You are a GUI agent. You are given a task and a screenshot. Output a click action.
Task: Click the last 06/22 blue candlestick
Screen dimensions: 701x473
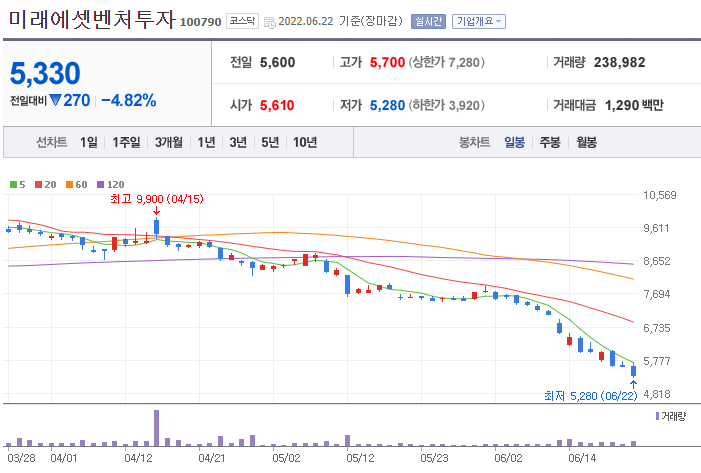[633, 371]
